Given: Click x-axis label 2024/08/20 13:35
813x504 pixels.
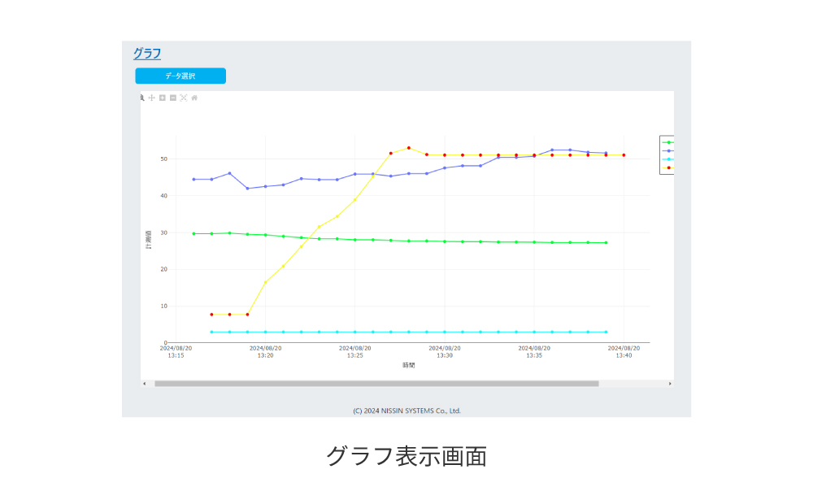Looking at the screenshot, I should tap(534, 351).
